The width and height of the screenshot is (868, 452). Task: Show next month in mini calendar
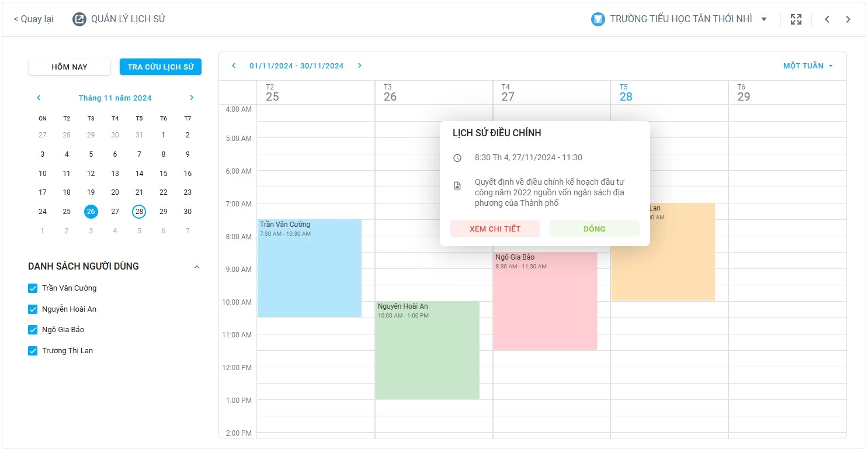192,98
